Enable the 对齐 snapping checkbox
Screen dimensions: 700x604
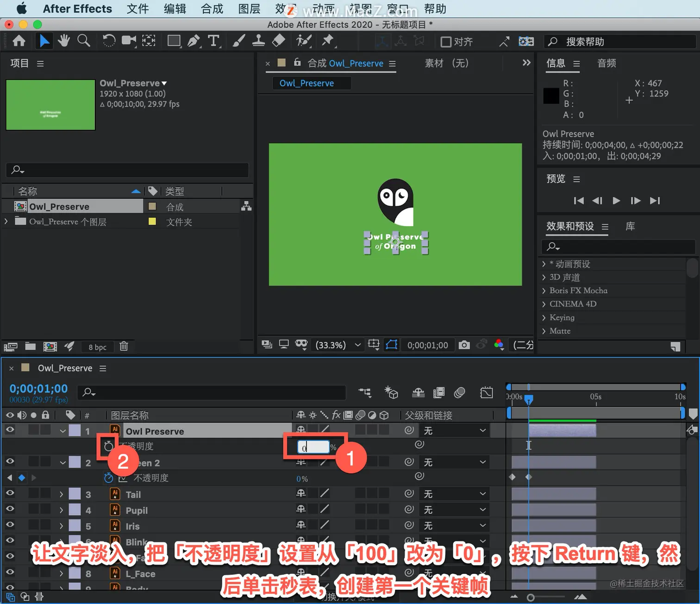coord(446,42)
